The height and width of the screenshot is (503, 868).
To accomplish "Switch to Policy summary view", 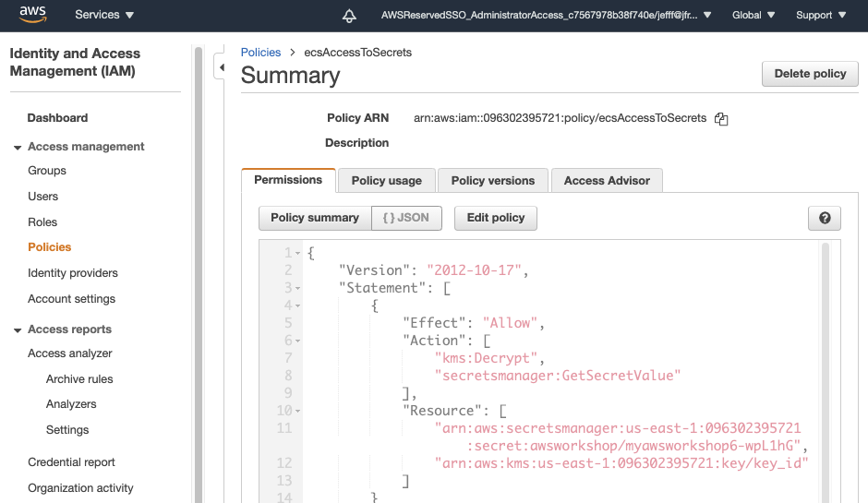I will tap(315, 218).
